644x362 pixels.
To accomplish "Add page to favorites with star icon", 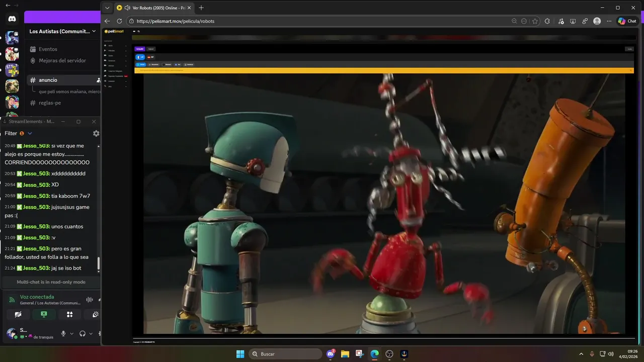I will click(535, 21).
